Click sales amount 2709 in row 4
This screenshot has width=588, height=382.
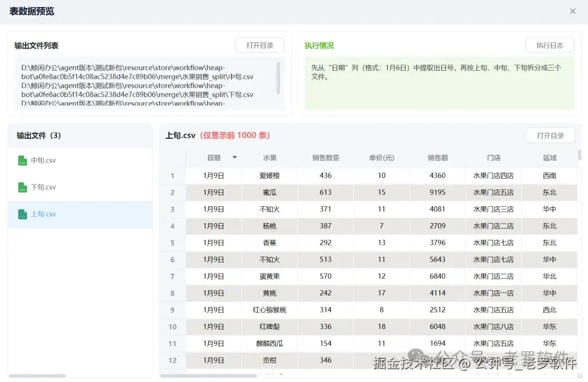[438, 226]
